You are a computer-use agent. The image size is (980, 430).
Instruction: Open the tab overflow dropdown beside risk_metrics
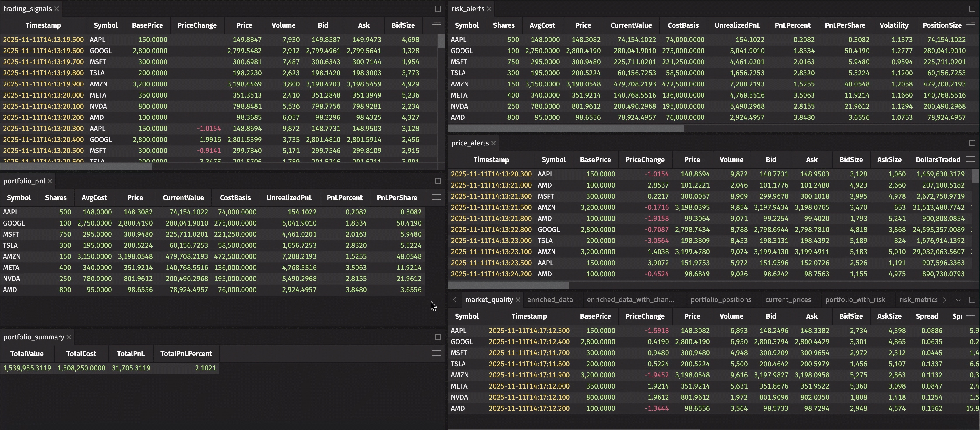click(x=958, y=300)
